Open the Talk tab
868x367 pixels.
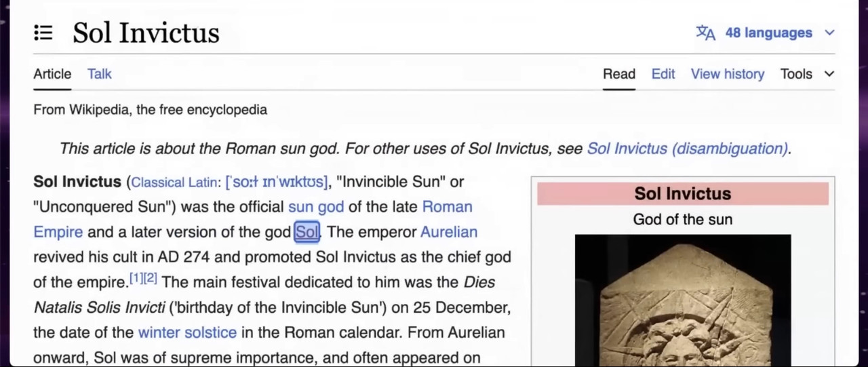(99, 74)
